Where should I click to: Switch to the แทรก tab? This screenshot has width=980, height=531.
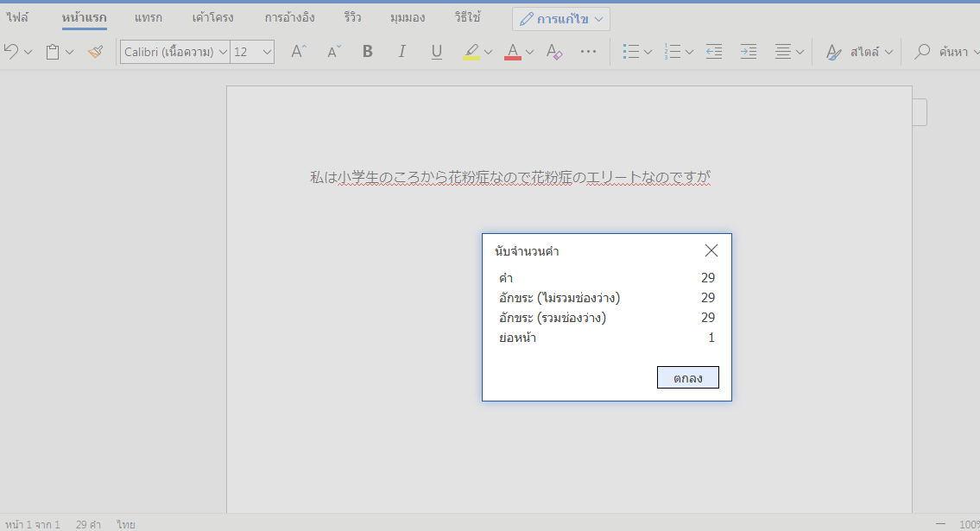149,17
